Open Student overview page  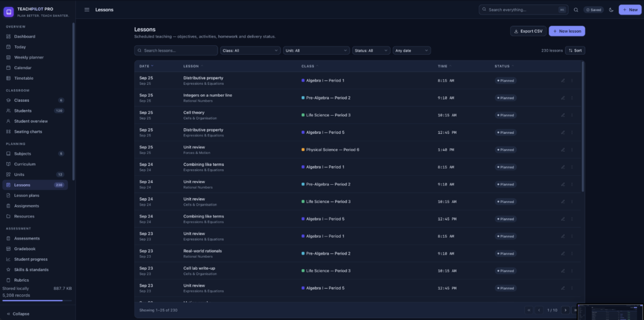click(35, 121)
